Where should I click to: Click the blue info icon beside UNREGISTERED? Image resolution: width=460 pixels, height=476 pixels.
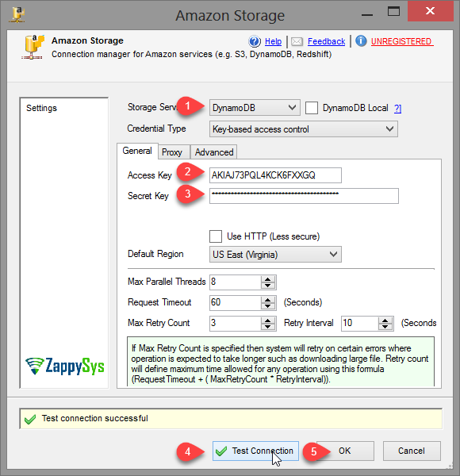coord(361,41)
